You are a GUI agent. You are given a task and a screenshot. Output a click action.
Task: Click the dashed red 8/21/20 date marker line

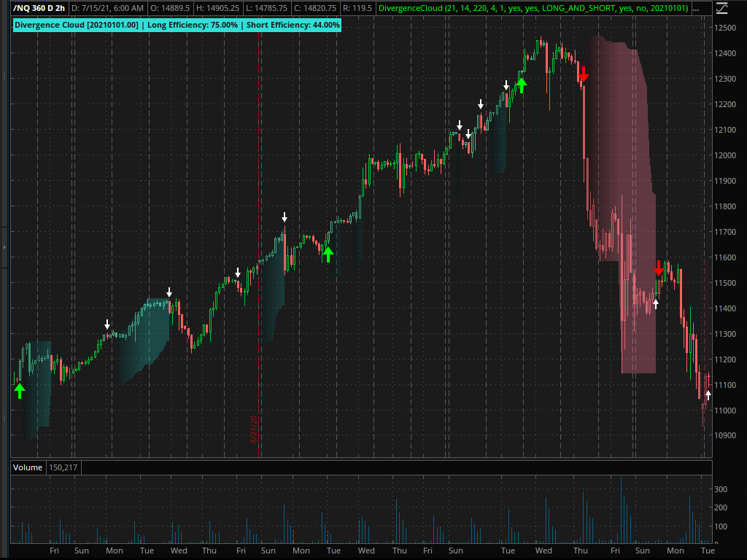(x=259, y=292)
